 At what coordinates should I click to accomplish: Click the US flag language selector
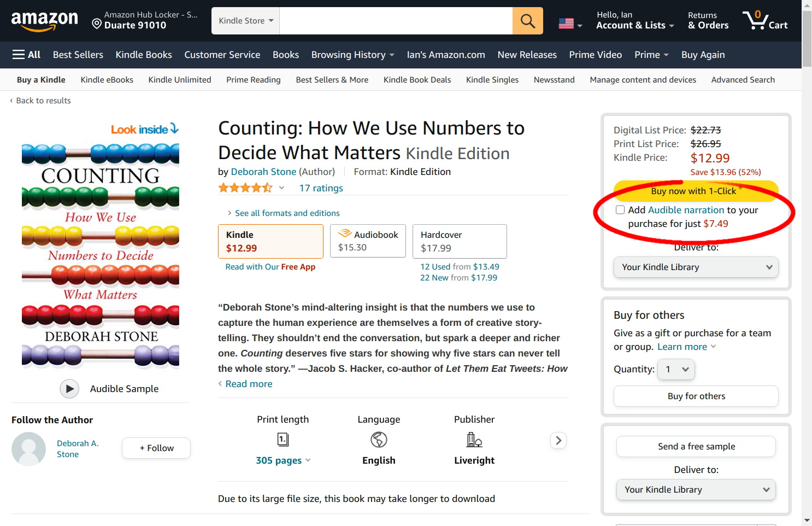pyautogui.click(x=570, y=24)
